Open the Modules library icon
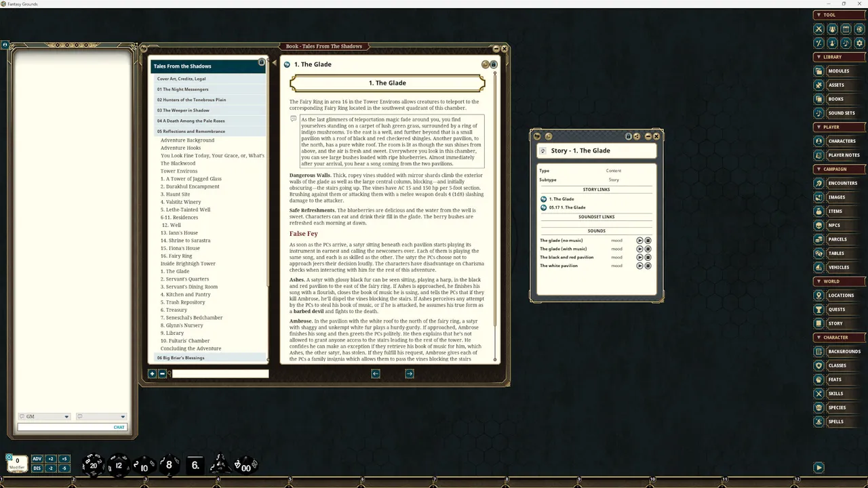The height and width of the screenshot is (488, 868). click(x=819, y=71)
